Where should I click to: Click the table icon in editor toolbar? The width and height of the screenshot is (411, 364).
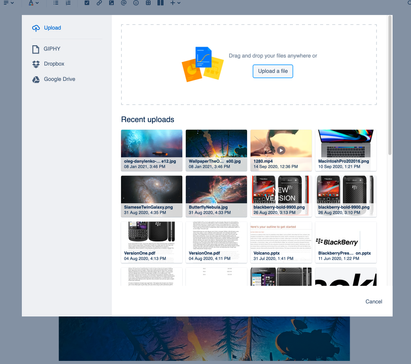click(148, 3)
